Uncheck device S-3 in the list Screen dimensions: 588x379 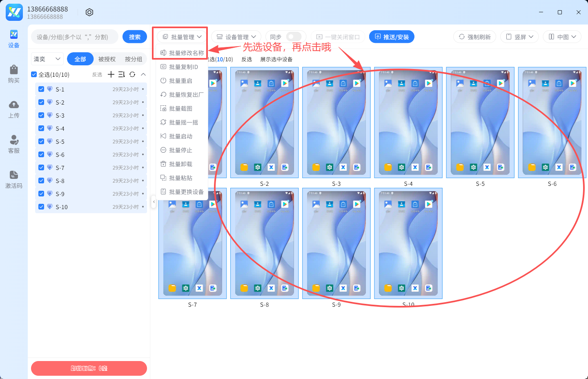41,115
